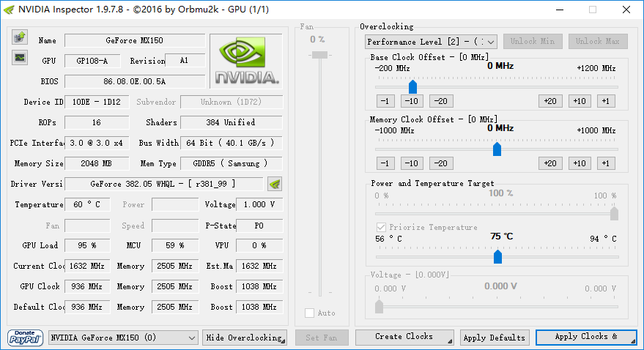Click Shaders value 384 Unified
Screen dimensions: 644x350
click(232, 122)
